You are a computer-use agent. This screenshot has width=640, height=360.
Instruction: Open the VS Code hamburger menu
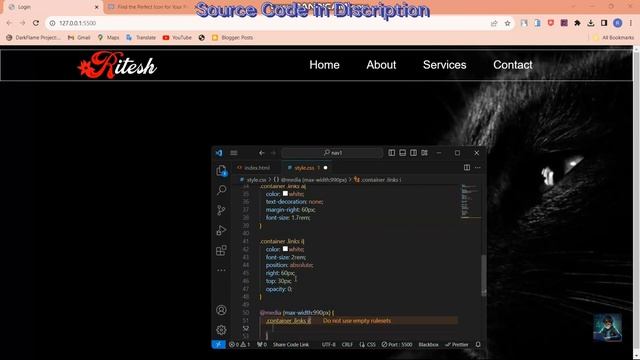tap(234, 153)
